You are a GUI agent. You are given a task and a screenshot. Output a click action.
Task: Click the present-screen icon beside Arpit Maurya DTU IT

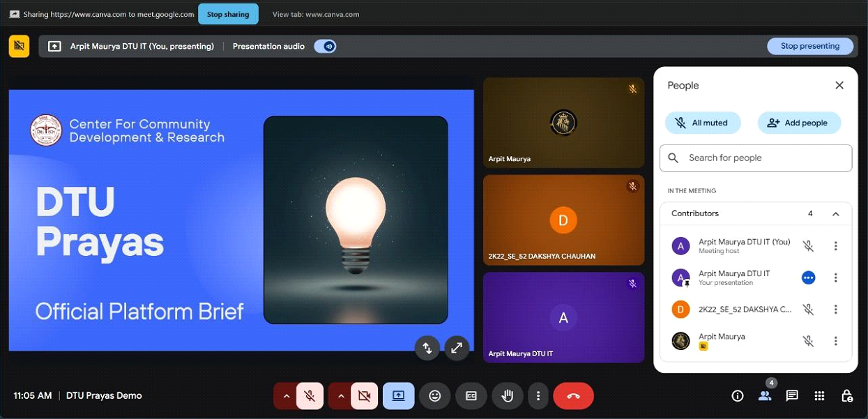tap(54, 46)
